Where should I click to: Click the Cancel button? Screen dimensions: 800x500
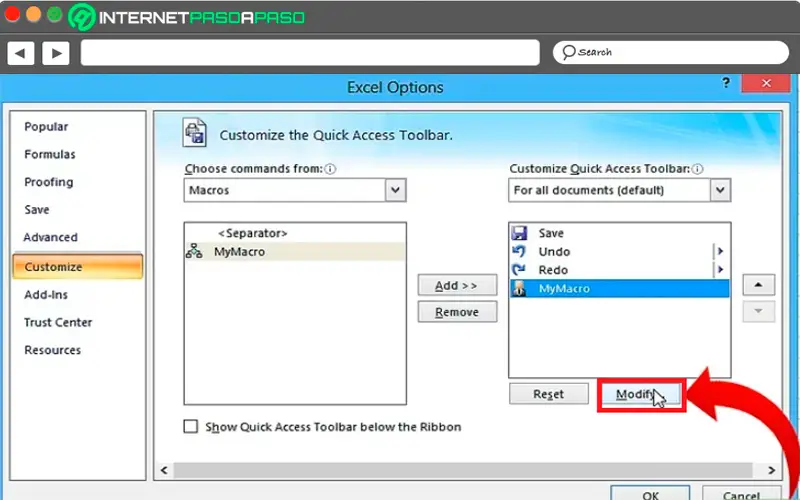pyautogui.click(x=741, y=493)
